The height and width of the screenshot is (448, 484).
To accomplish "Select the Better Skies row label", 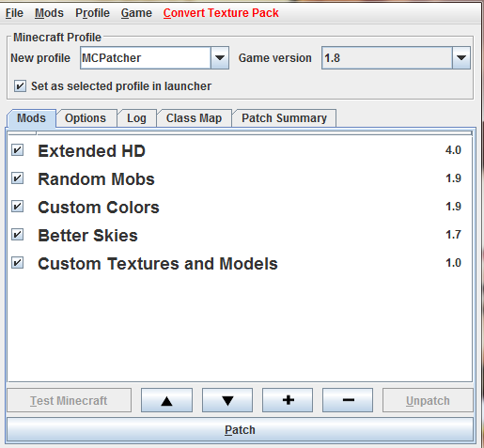I will [x=87, y=236].
